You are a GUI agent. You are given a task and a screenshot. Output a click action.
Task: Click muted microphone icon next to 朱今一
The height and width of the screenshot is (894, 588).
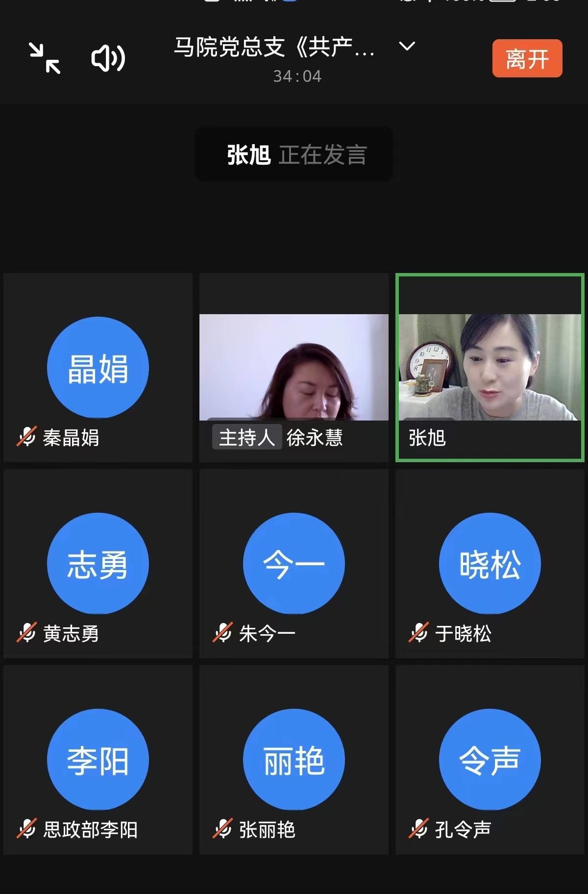click(222, 633)
